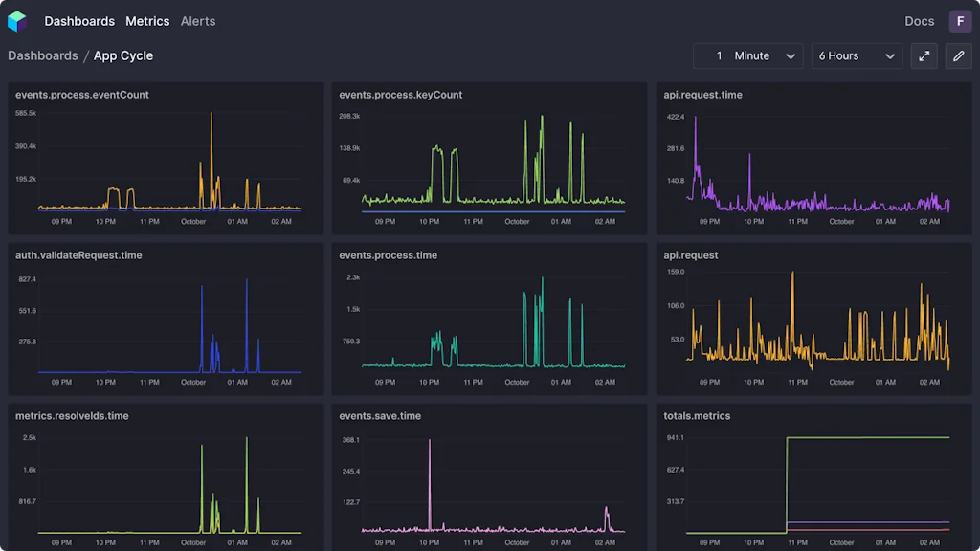Open the 1 Minute interval dropdown
This screenshot has width=980, height=551.
point(747,55)
